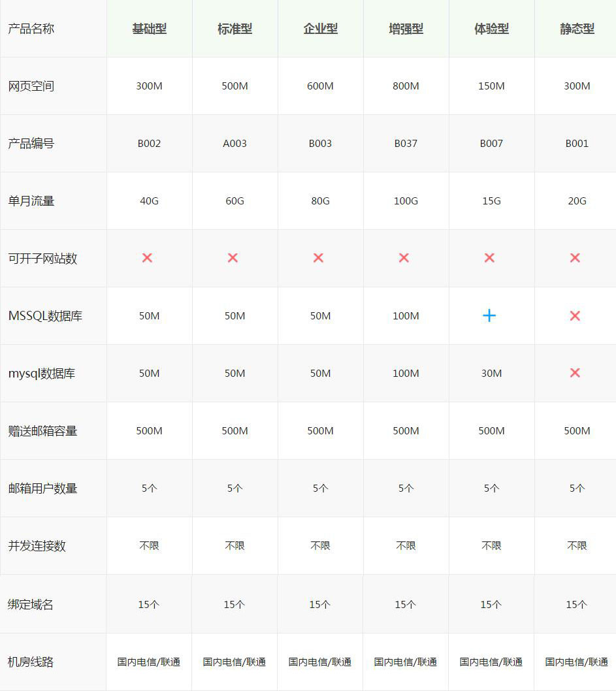Click product code A003
The height and width of the screenshot is (691, 616).
(235, 143)
